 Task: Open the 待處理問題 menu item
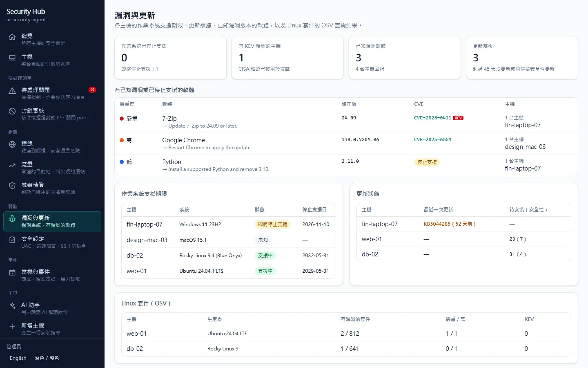tap(52, 93)
